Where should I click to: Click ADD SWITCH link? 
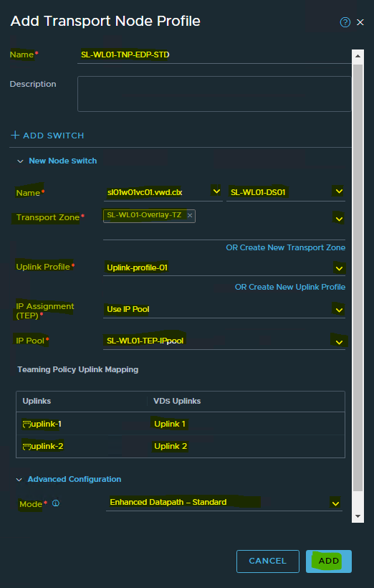(x=47, y=136)
